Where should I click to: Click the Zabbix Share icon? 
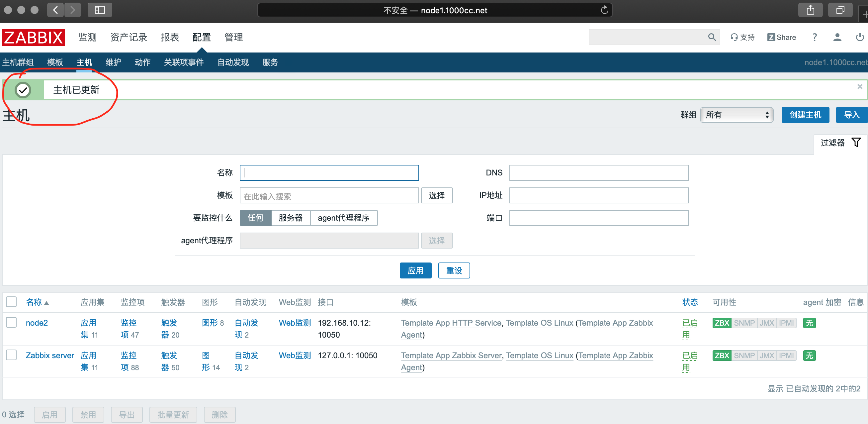pos(771,38)
